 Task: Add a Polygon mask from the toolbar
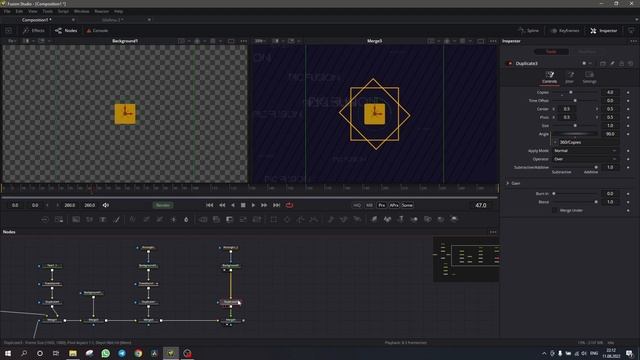[300, 220]
